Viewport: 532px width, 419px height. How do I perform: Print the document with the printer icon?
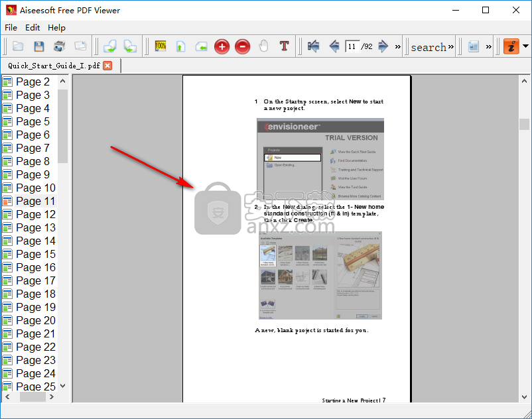[x=60, y=46]
